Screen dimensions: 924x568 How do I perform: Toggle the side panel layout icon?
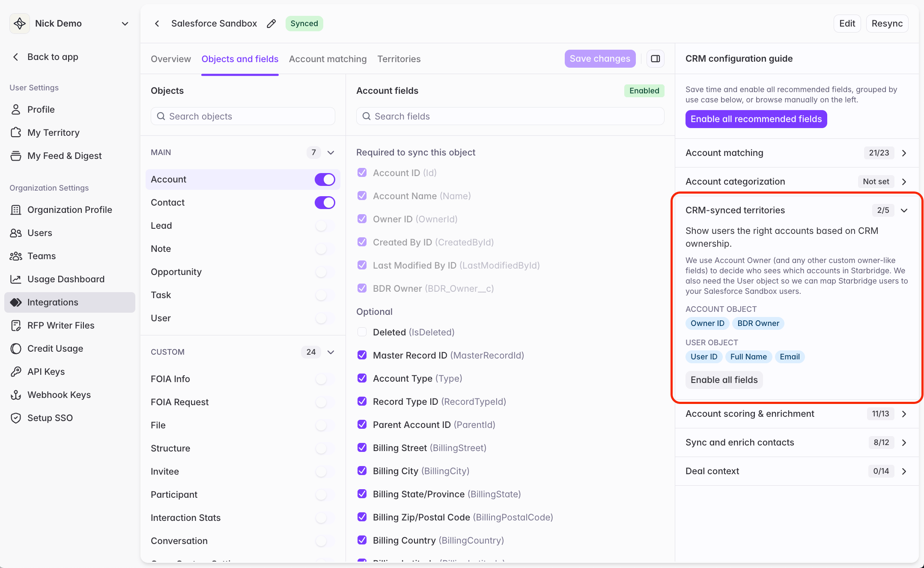[656, 59]
